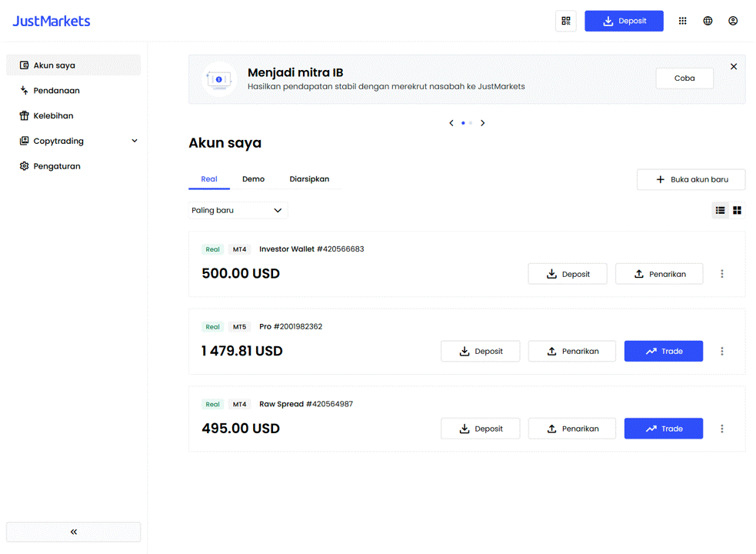Open the user profile icon
This screenshot has width=756, height=554.
click(733, 21)
